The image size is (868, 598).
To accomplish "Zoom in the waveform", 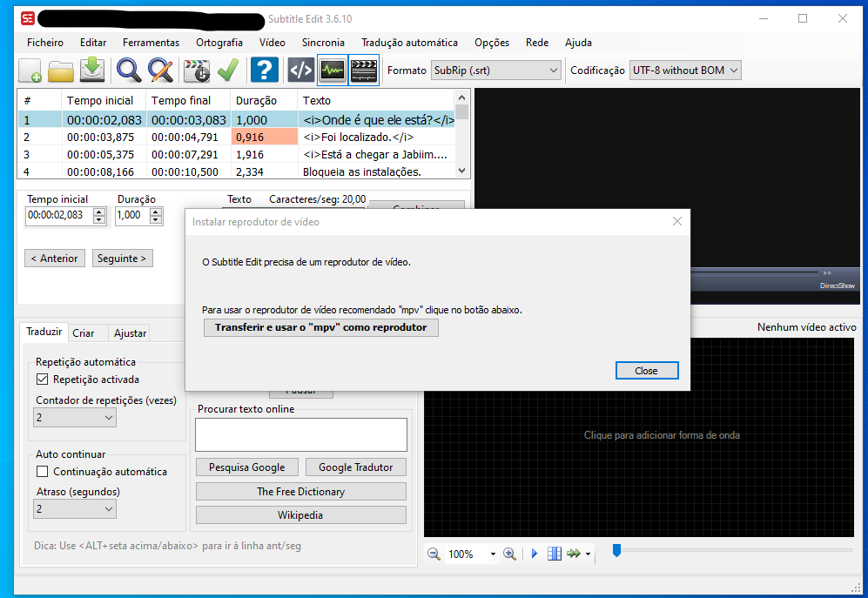I will (509, 554).
